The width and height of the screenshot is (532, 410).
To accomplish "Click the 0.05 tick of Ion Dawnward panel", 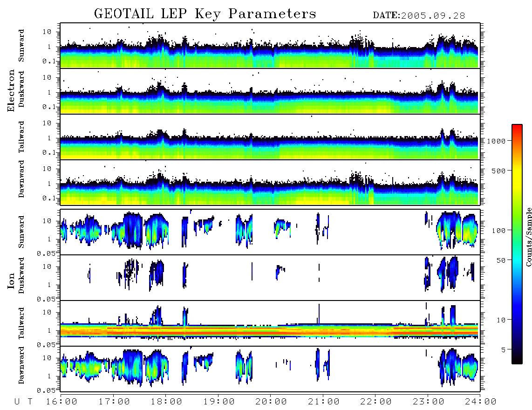I will [x=46, y=390].
